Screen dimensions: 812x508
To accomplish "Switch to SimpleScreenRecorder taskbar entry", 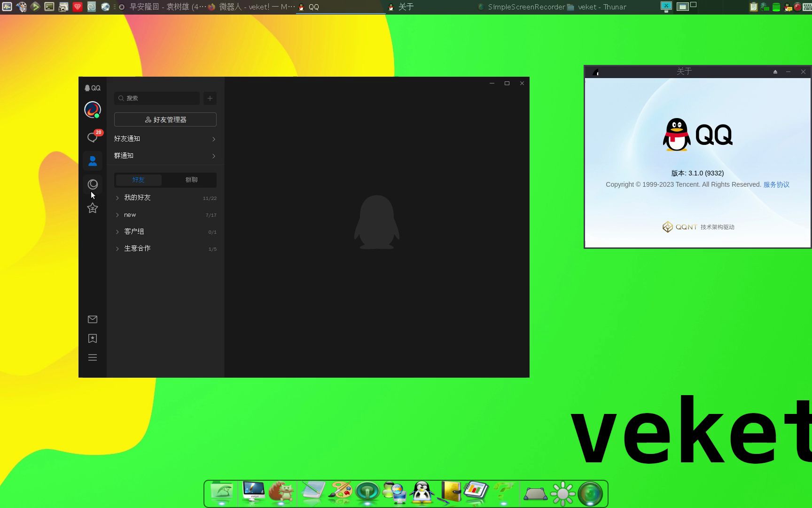I will tap(521, 7).
